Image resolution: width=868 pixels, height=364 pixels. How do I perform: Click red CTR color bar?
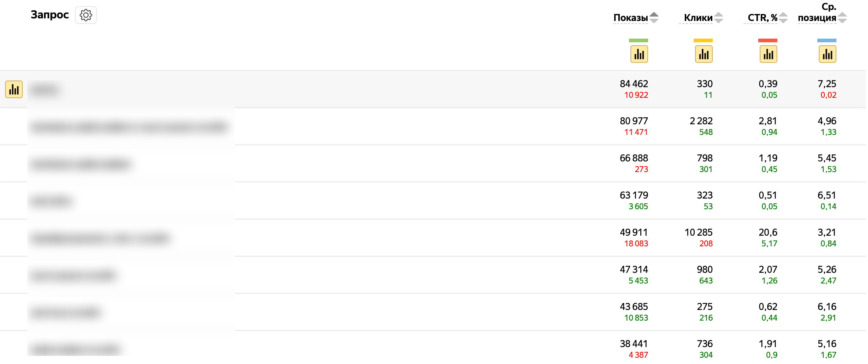(x=767, y=40)
